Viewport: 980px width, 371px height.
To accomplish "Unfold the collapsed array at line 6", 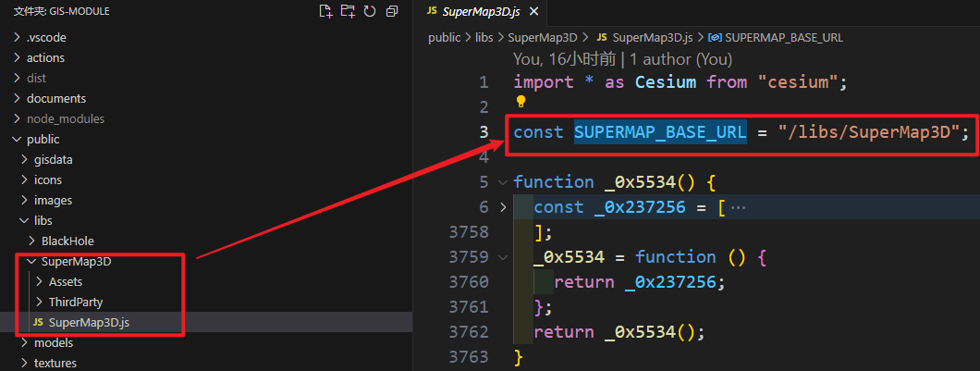I will (503, 207).
